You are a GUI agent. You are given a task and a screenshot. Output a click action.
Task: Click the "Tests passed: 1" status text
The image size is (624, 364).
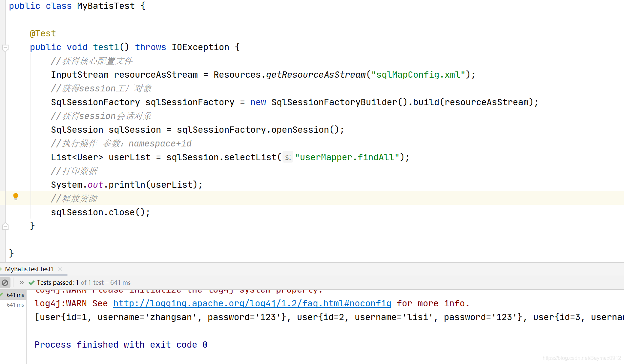(x=58, y=282)
